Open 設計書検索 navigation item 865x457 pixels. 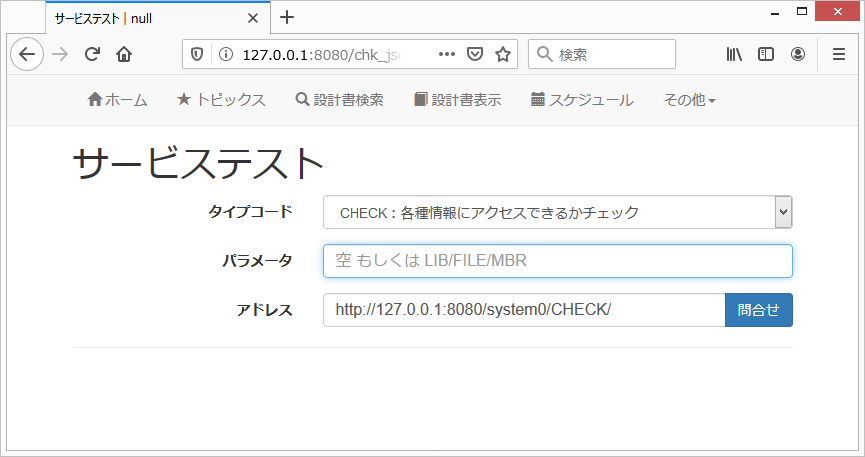pyautogui.click(x=340, y=100)
